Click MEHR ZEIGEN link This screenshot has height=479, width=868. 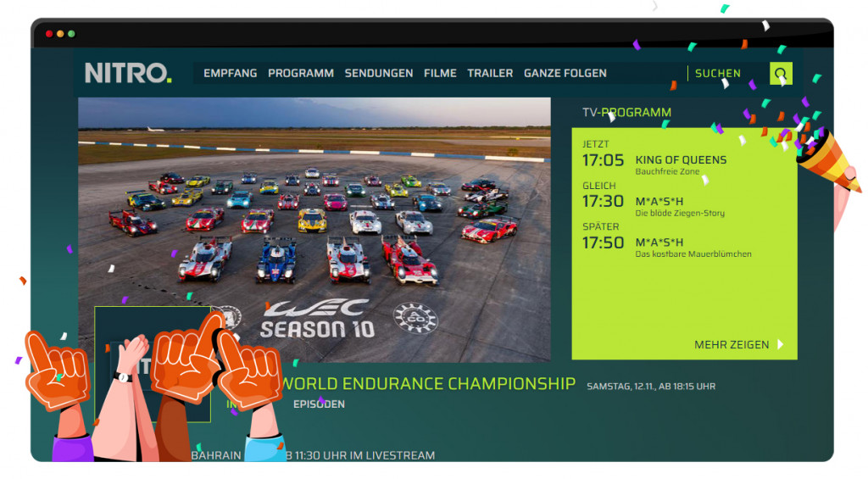[732, 344]
